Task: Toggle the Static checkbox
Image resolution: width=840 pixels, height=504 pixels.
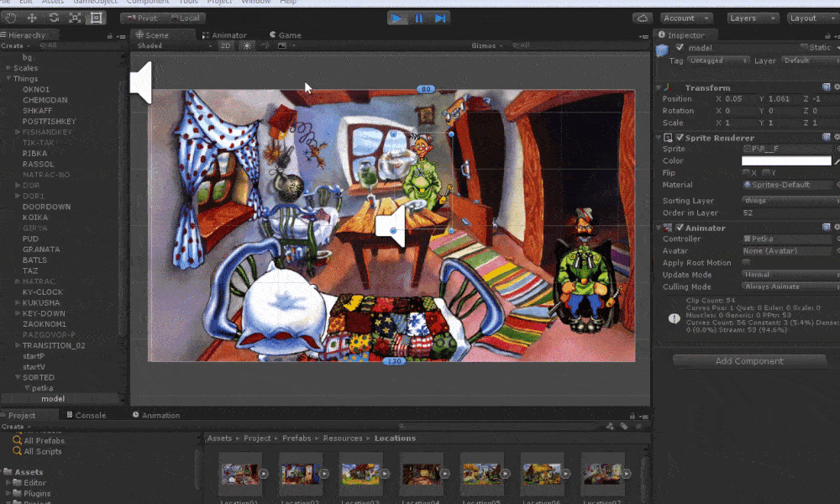Action: click(804, 47)
